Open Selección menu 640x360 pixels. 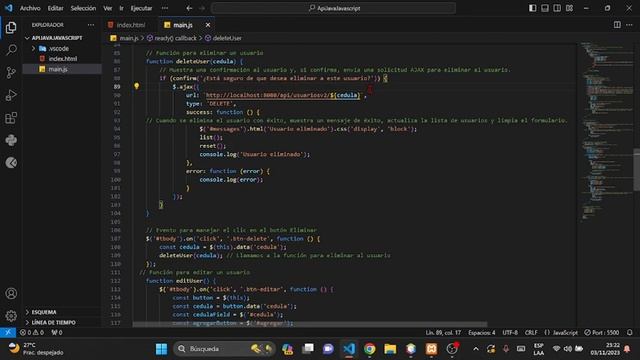pos(83,8)
